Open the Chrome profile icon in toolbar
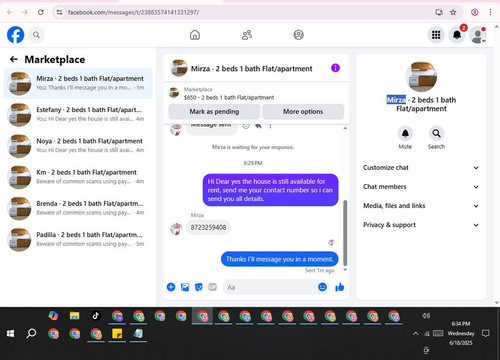 (x=475, y=12)
